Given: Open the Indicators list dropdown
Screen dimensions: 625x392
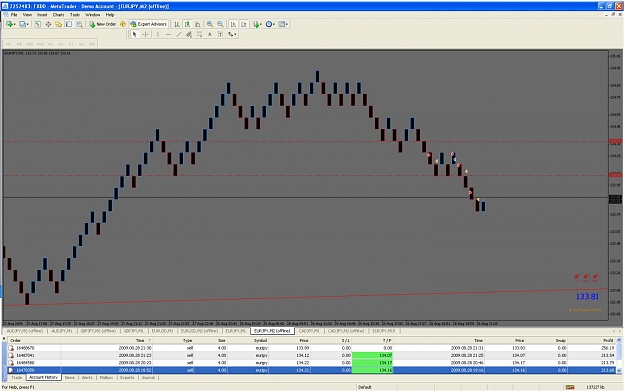Looking at the screenshot, I should pyautogui.click(x=257, y=24).
